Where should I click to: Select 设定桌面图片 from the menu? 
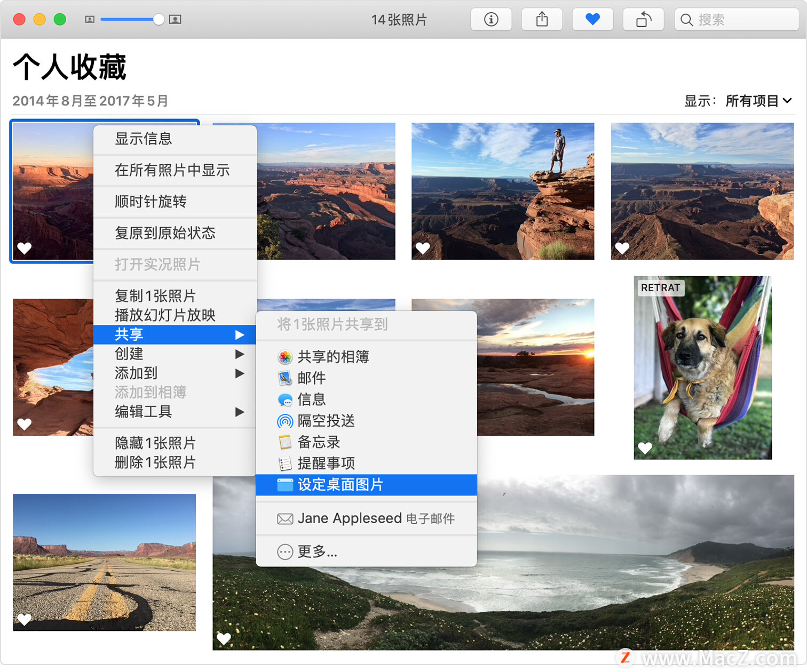point(342,485)
